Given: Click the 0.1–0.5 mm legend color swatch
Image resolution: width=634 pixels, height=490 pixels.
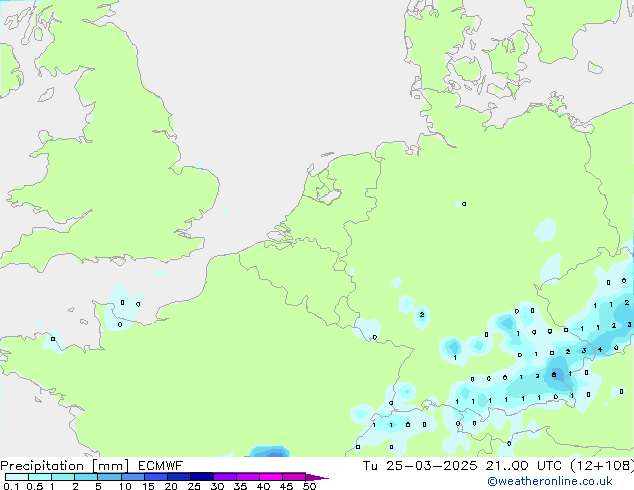Looking at the screenshot, I should [x=17, y=477].
